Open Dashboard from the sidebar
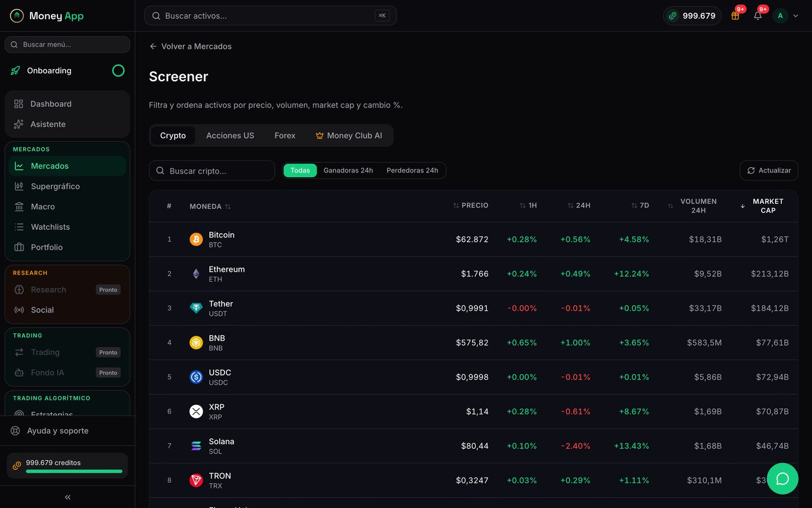The height and width of the screenshot is (508, 812). click(67, 104)
